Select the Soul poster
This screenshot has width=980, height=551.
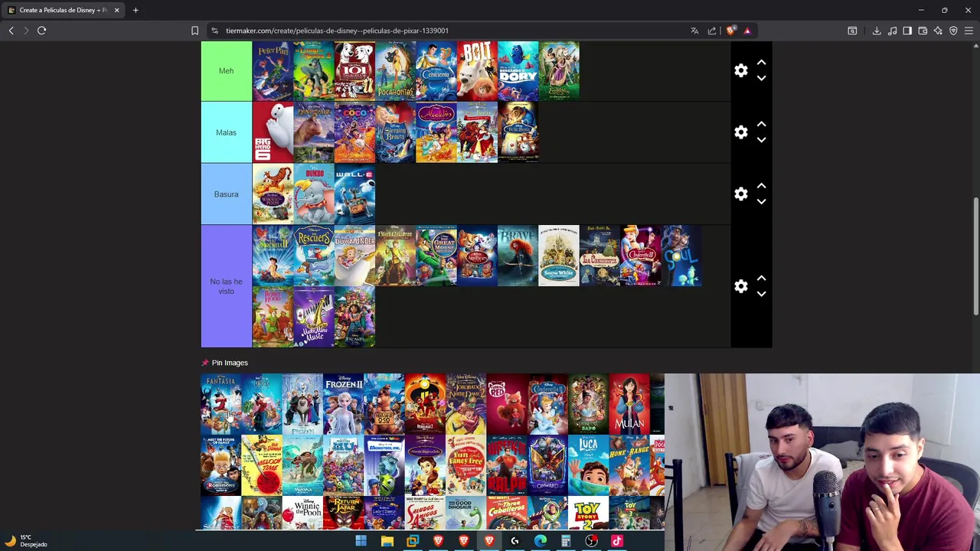[x=681, y=256]
